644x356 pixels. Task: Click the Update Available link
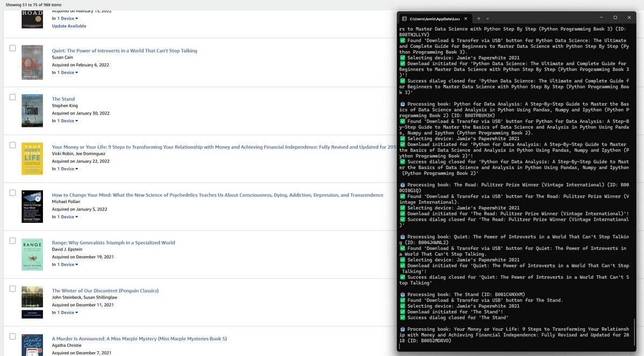coord(68,25)
